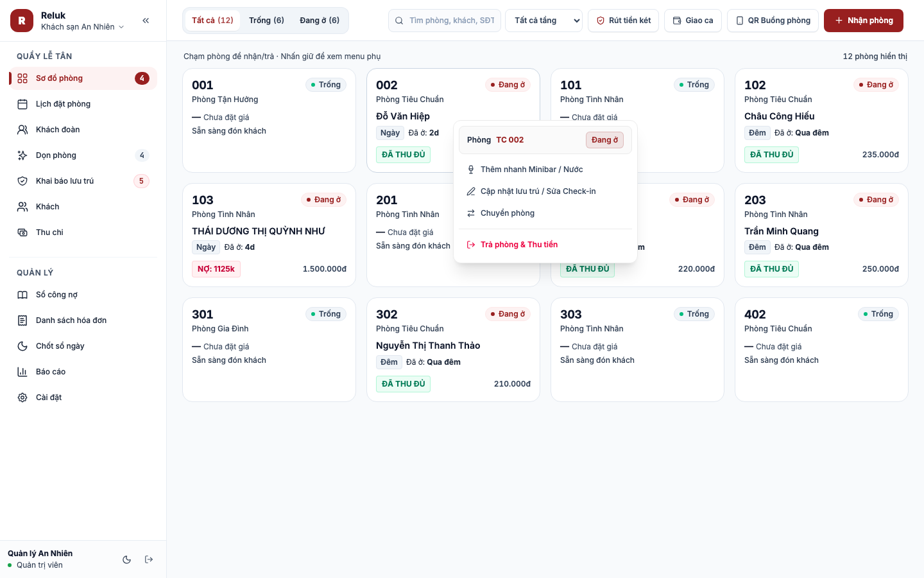The image size is (924, 578).
Task: Click the Dọn phòng sparkle icon
Action: click(x=22, y=155)
